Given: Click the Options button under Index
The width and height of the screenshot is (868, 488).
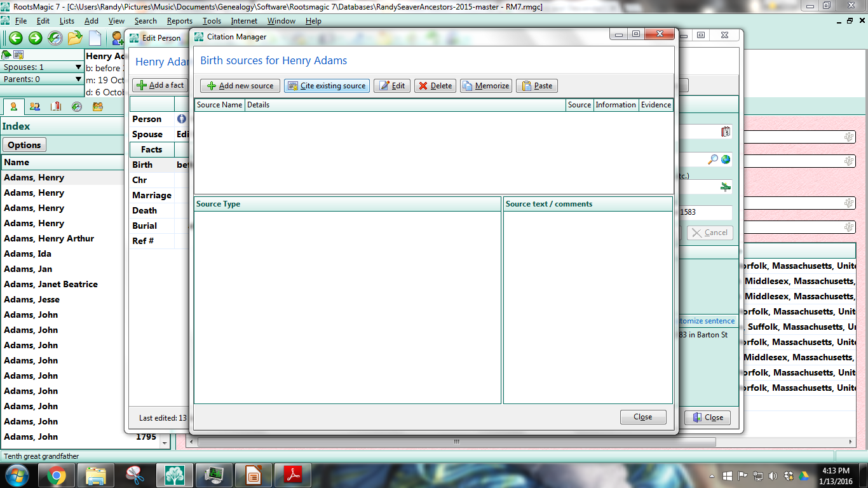Looking at the screenshot, I should pos(25,145).
